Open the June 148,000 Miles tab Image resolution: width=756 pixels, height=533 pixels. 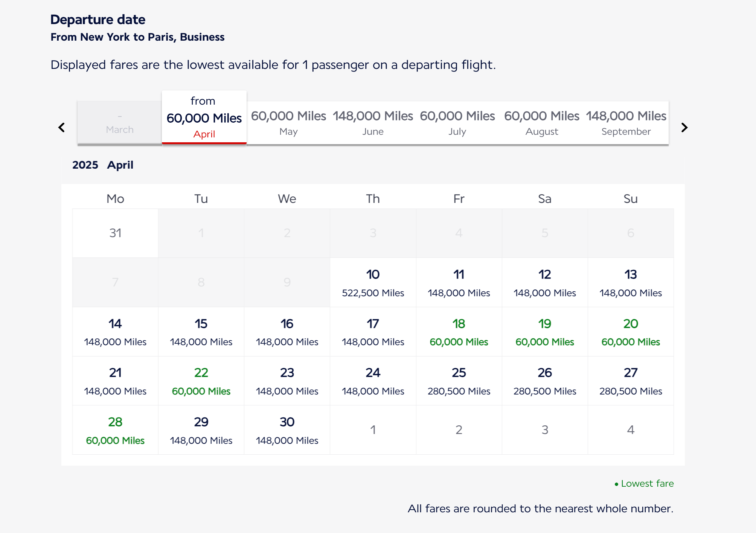373,123
